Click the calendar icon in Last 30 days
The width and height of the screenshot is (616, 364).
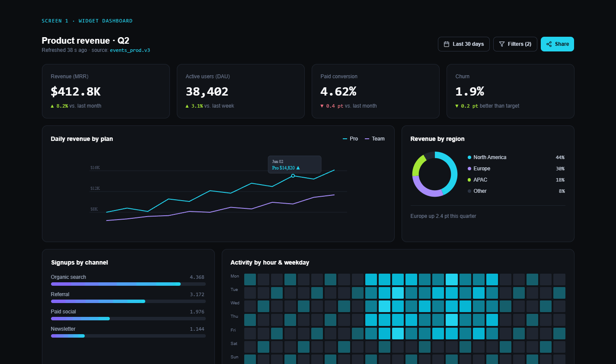coord(447,44)
